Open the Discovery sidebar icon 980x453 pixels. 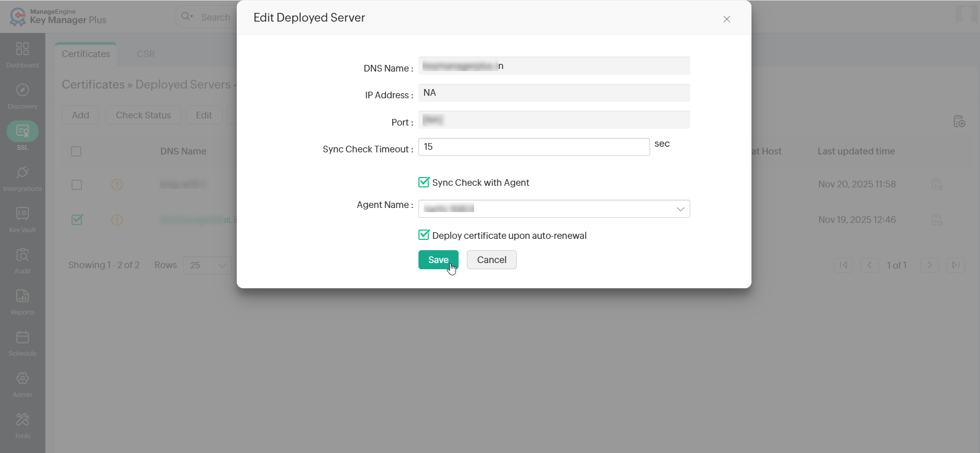click(23, 90)
